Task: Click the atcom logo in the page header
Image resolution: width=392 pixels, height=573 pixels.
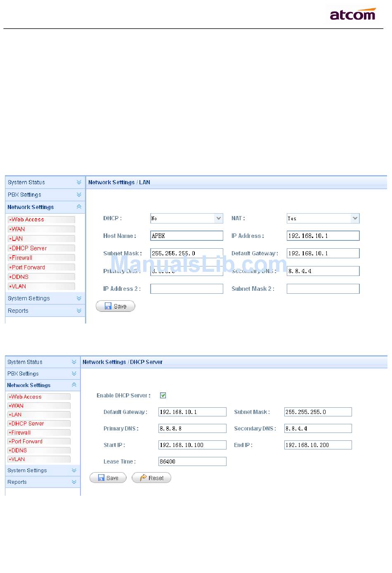Action: click(x=353, y=14)
